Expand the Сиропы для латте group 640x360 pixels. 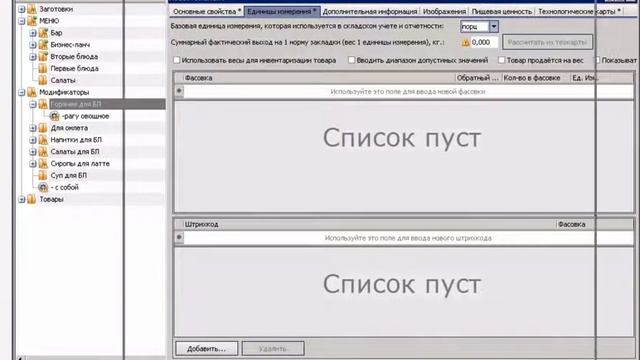pos(33,163)
